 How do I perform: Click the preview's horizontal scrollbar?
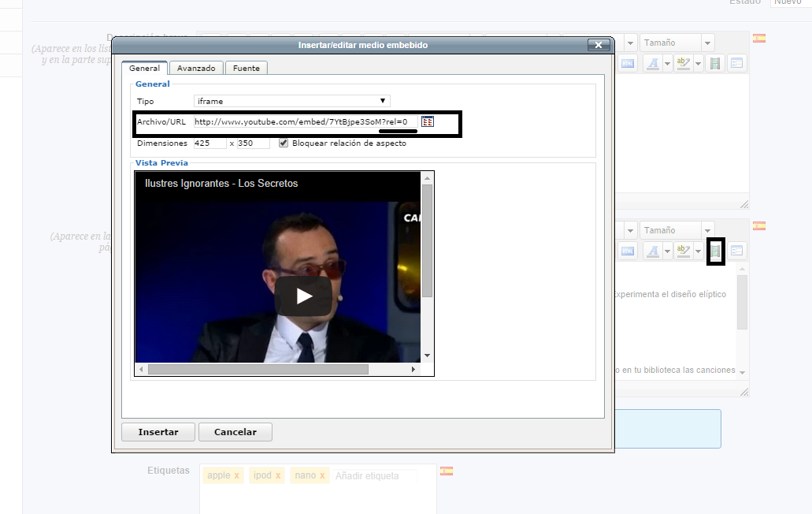click(258, 369)
